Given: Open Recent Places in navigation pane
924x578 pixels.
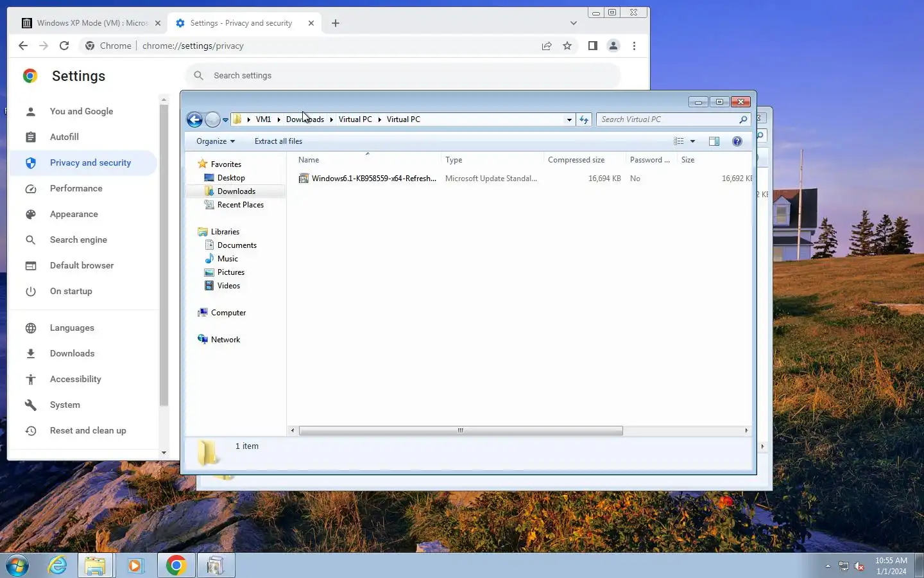Looking at the screenshot, I should (x=241, y=205).
